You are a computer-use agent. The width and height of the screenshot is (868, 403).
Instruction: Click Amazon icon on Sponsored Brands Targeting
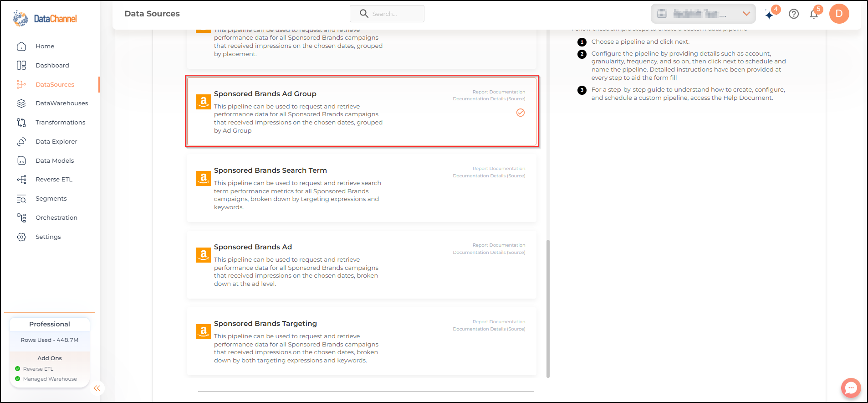[x=203, y=331]
